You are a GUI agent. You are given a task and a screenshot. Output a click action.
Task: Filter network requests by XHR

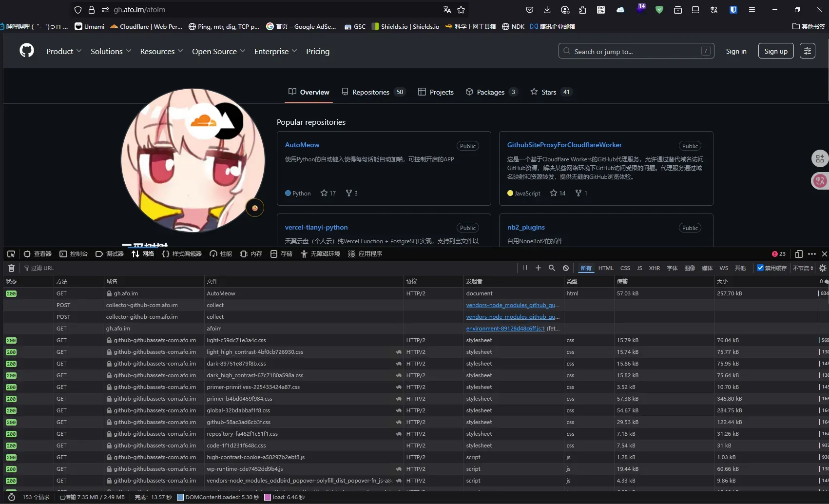(x=654, y=268)
